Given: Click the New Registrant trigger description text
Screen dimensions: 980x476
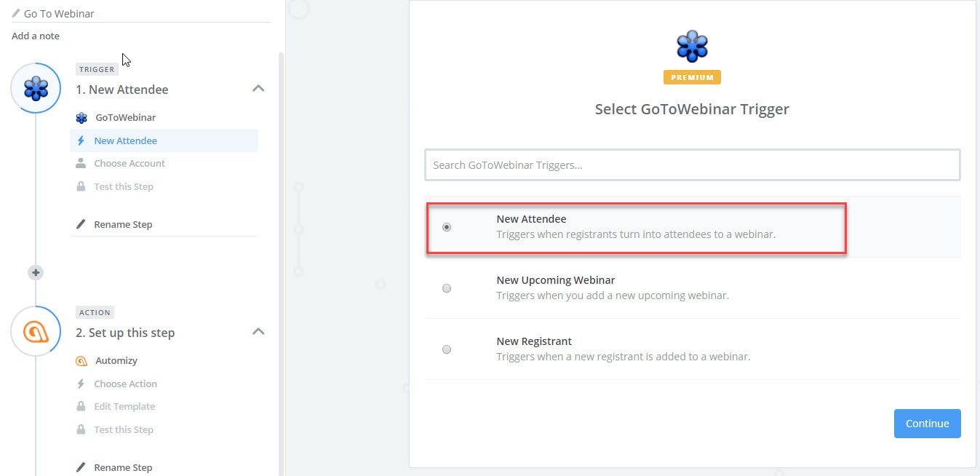Looking at the screenshot, I should (x=623, y=357).
